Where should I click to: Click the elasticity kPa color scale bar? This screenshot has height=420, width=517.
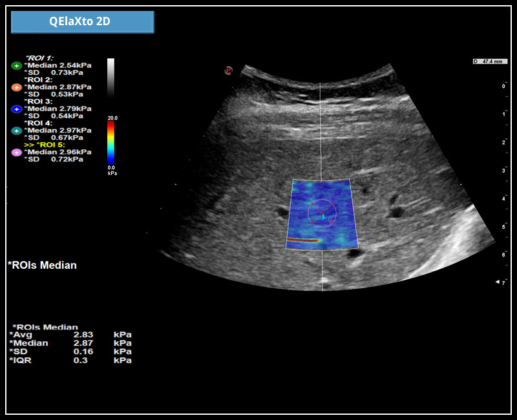[111, 143]
